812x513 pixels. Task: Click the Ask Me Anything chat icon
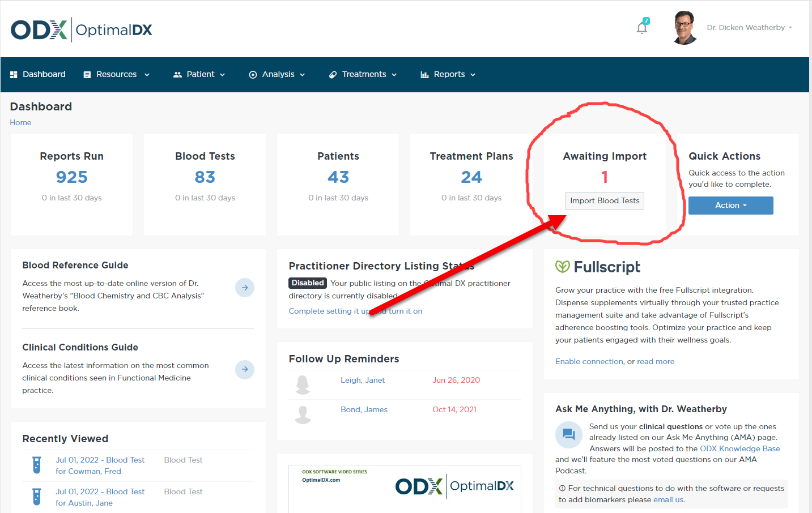click(x=568, y=435)
